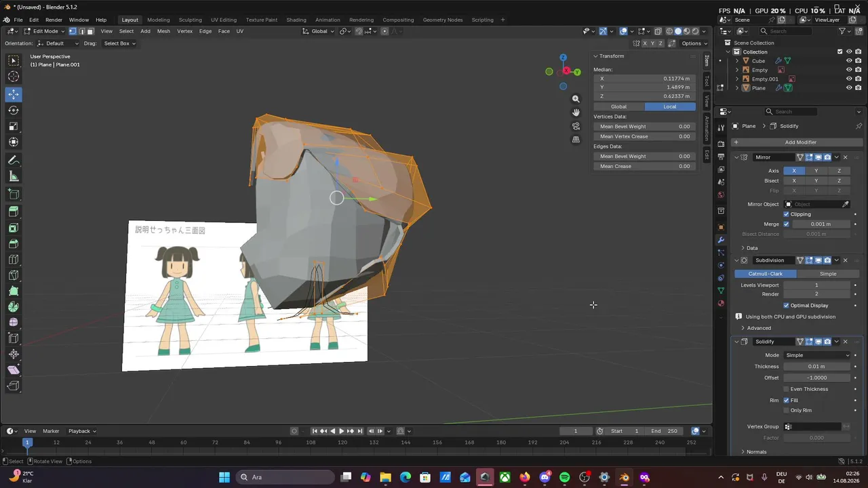Open the Tool tab in the sidebar
Screen dimensions: 868x488
pos(707,81)
